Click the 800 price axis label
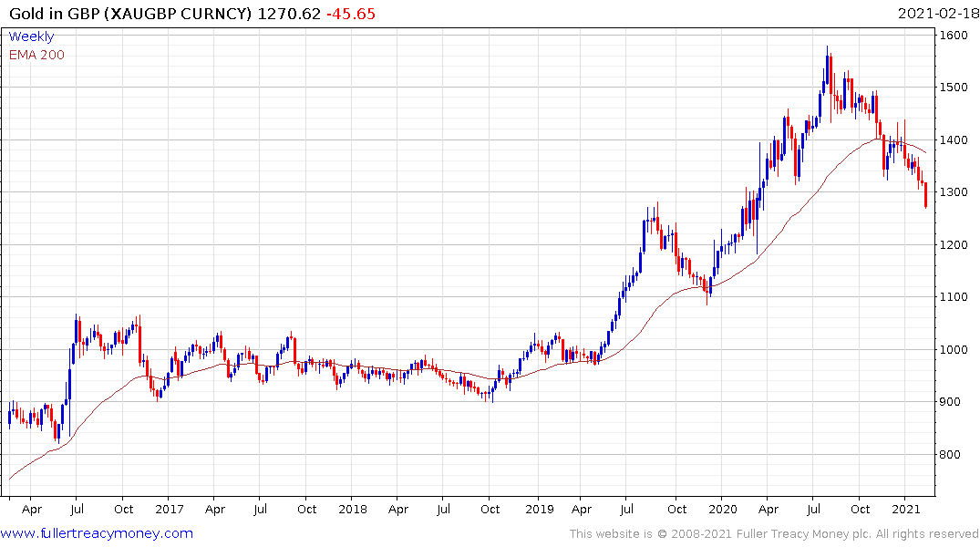The height and width of the screenshot is (547, 980). tap(951, 455)
